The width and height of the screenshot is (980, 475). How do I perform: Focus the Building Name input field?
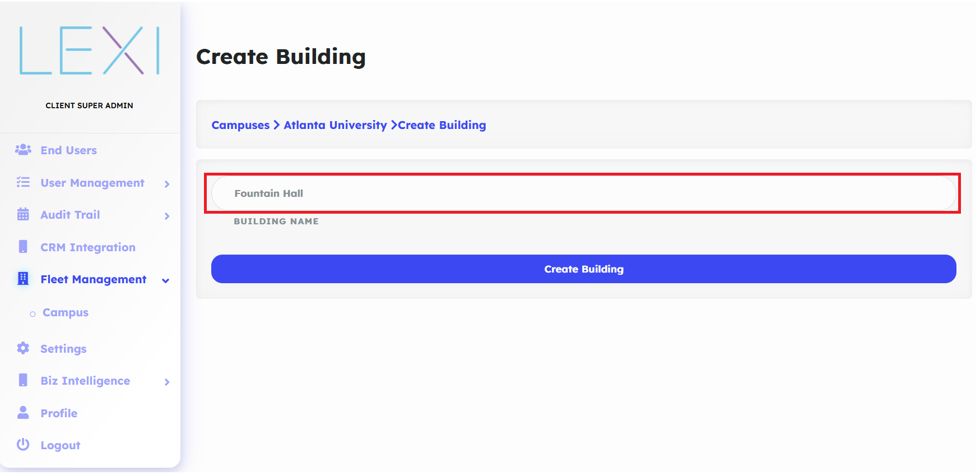point(583,193)
